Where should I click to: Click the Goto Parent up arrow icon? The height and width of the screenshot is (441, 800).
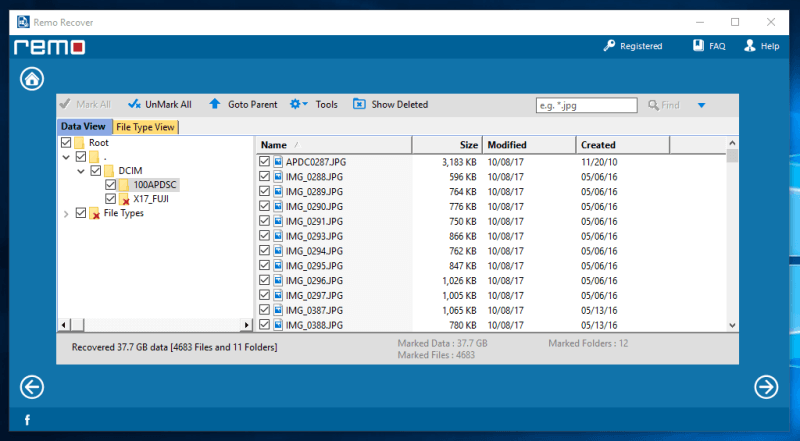click(x=215, y=104)
